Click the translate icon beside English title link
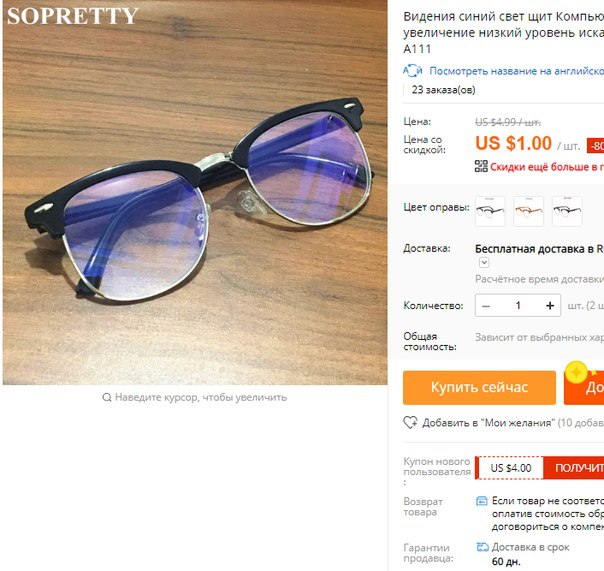 tap(413, 71)
